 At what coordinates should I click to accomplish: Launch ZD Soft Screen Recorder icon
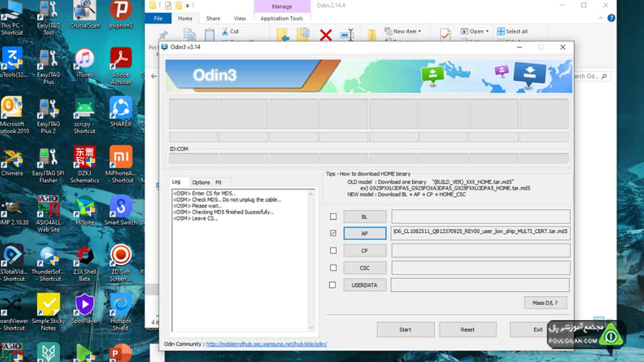(x=121, y=264)
